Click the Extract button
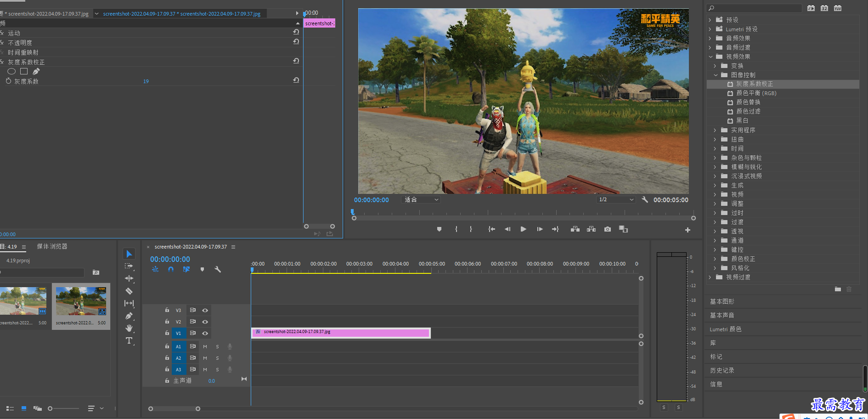Image resolution: width=868 pixels, height=419 pixels. point(591,229)
